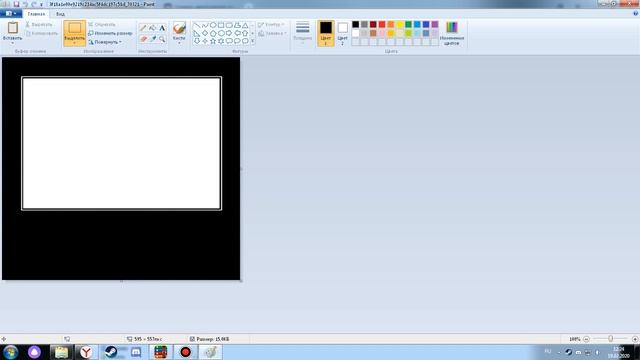Pick the purple color swatch
This screenshot has width=640, height=360.
coord(435,24)
